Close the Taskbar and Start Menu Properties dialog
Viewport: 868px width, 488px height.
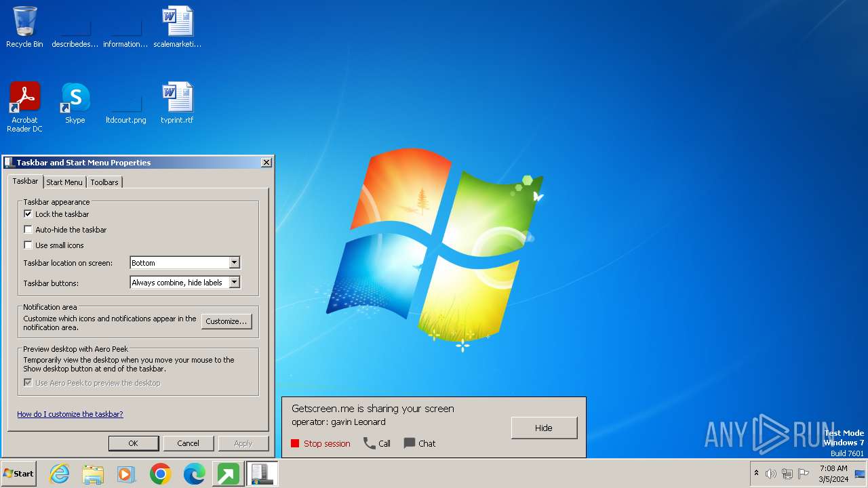pyautogui.click(x=267, y=162)
